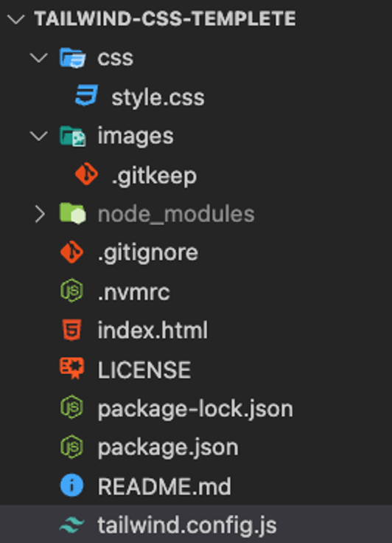Click the info icon beside README.md
The image size is (392, 543).
tap(71, 485)
